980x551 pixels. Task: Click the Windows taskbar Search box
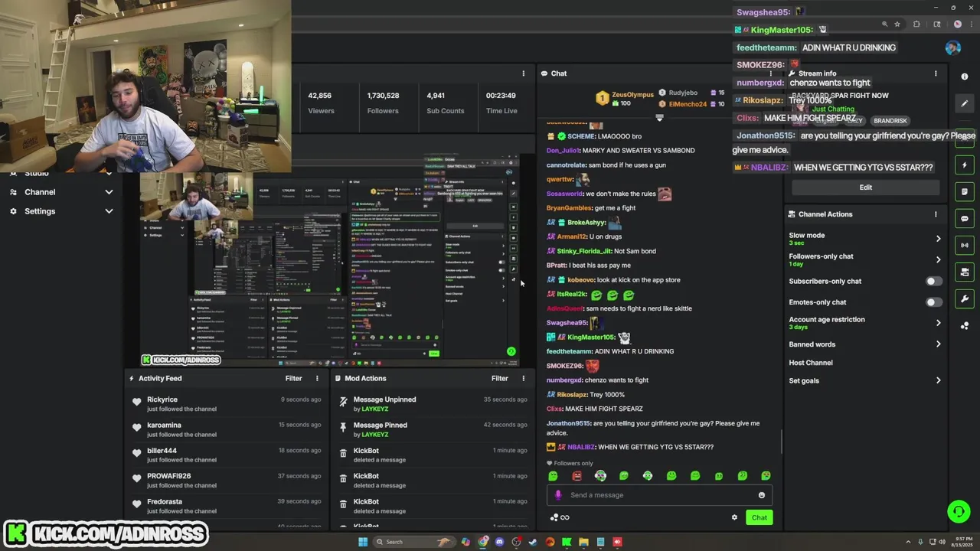tap(413, 542)
